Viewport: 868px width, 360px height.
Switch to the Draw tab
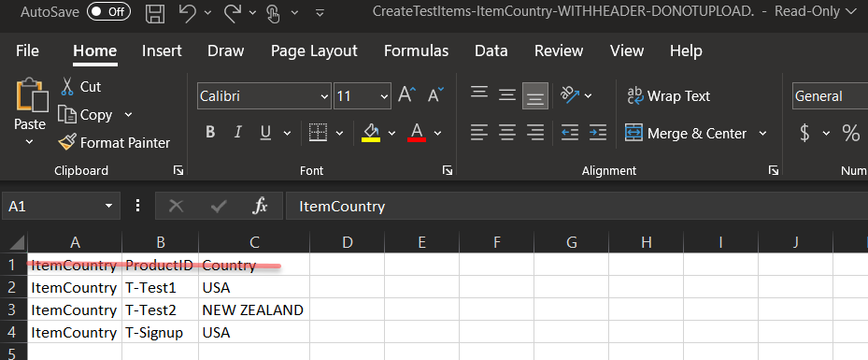click(x=225, y=50)
